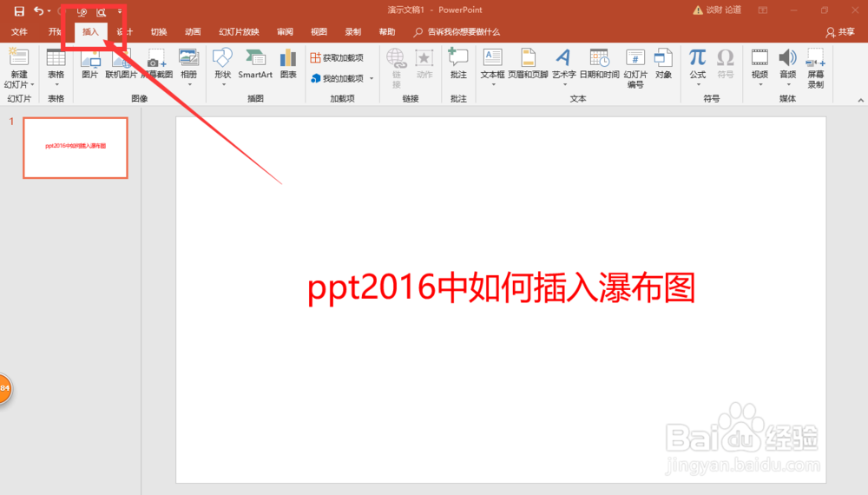The width and height of the screenshot is (868, 495).
Task: Select slide 1 thumbnail
Action: 76,148
